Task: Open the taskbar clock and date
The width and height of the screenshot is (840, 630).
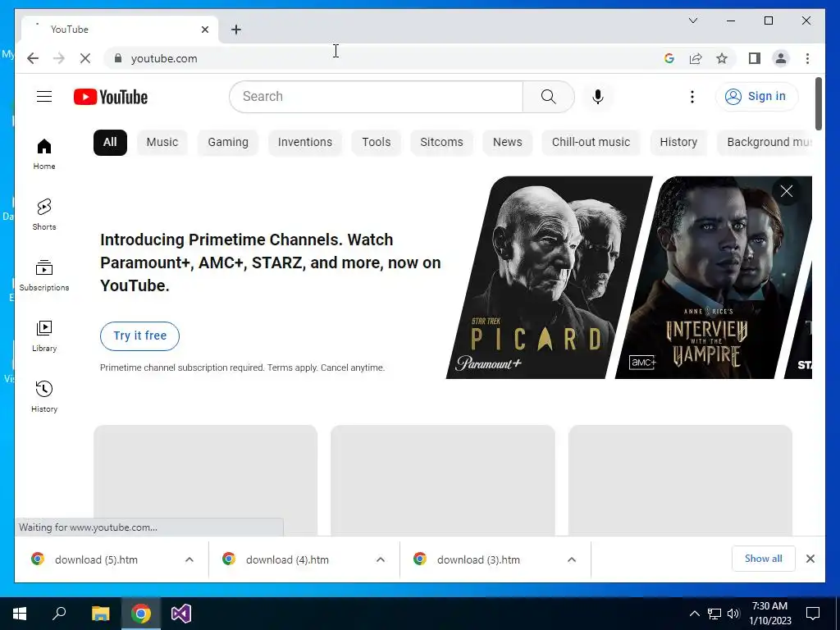Action: [770, 614]
